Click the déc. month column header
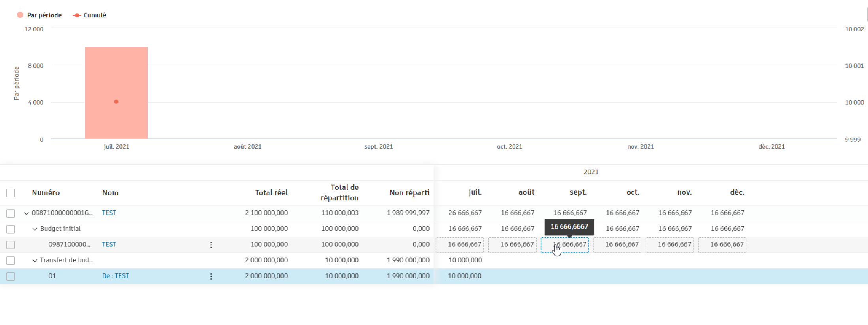 click(x=737, y=192)
